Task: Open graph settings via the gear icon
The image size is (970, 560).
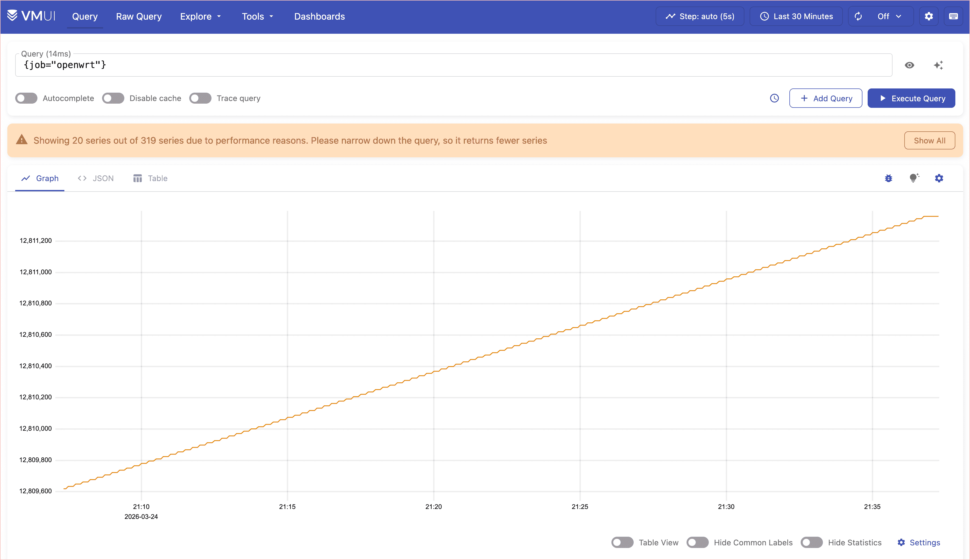Action: pyautogui.click(x=939, y=178)
